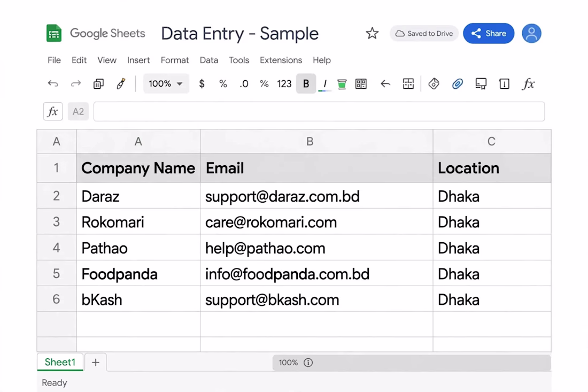Open the user account avatar
This screenshot has height=392, width=588.
coord(531,33)
